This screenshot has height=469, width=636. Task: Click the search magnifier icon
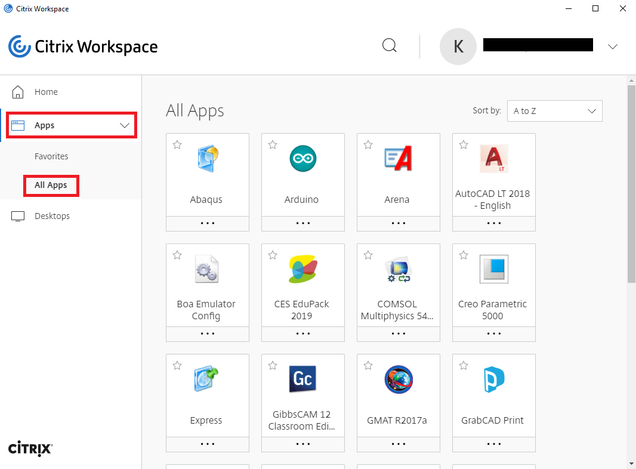coord(390,46)
